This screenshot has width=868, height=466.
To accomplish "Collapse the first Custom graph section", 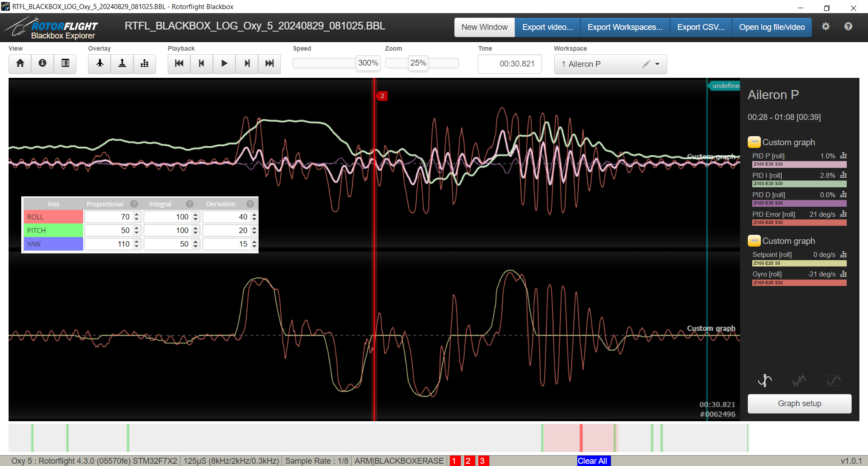I will (x=754, y=143).
